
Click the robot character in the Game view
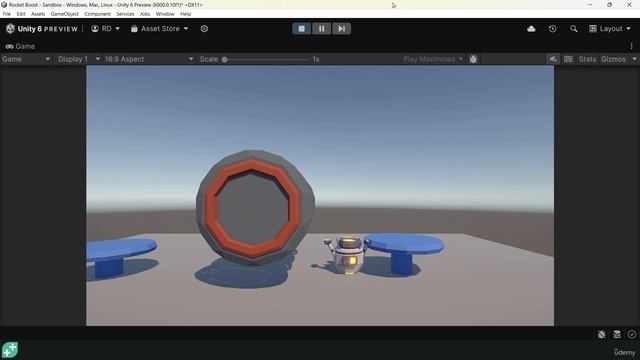pos(347,254)
